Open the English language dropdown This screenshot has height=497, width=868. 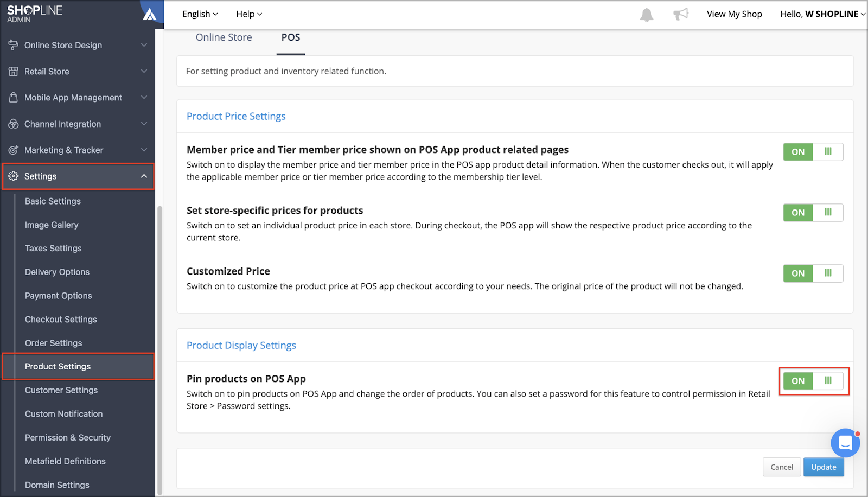[200, 14]
